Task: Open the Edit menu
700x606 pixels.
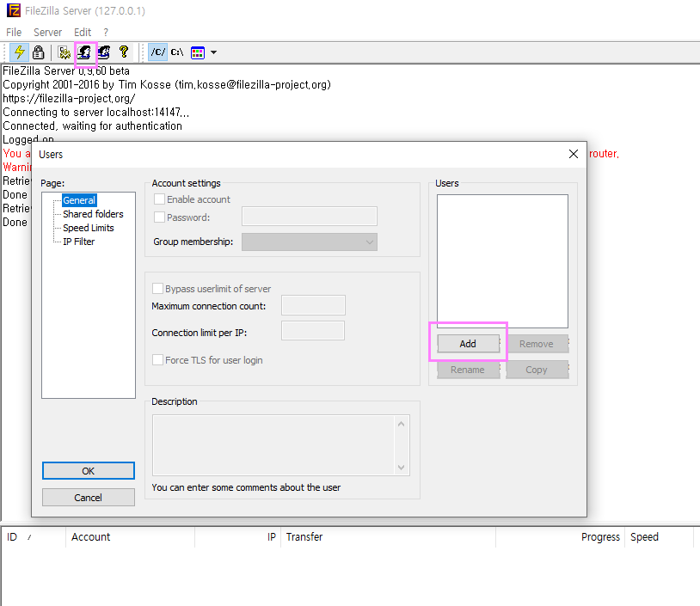Action: [x=83, y=32]
